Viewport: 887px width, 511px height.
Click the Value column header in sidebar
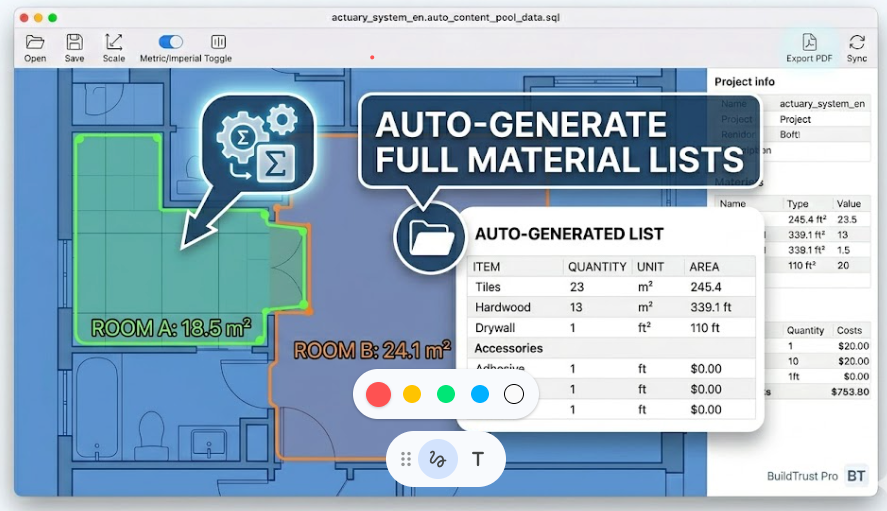pos(849,204)
